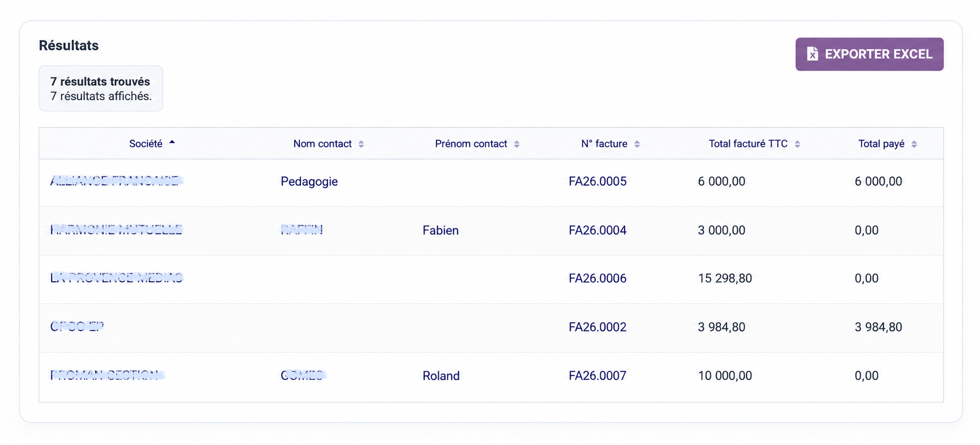Image resolution: width=980 pixels, height=445 pixels.
Task: Click total invoiced 15 298,80
Action: (x=725, y=278)
